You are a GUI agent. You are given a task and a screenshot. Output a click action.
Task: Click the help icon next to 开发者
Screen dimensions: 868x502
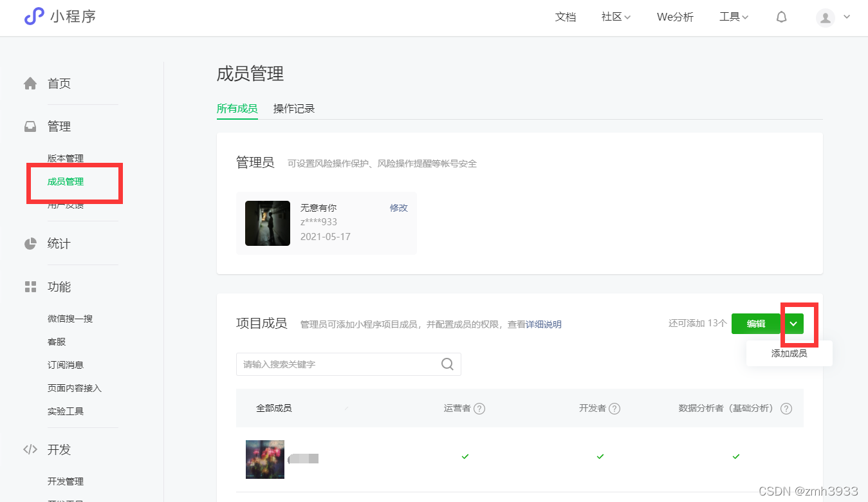pos(614,409)
